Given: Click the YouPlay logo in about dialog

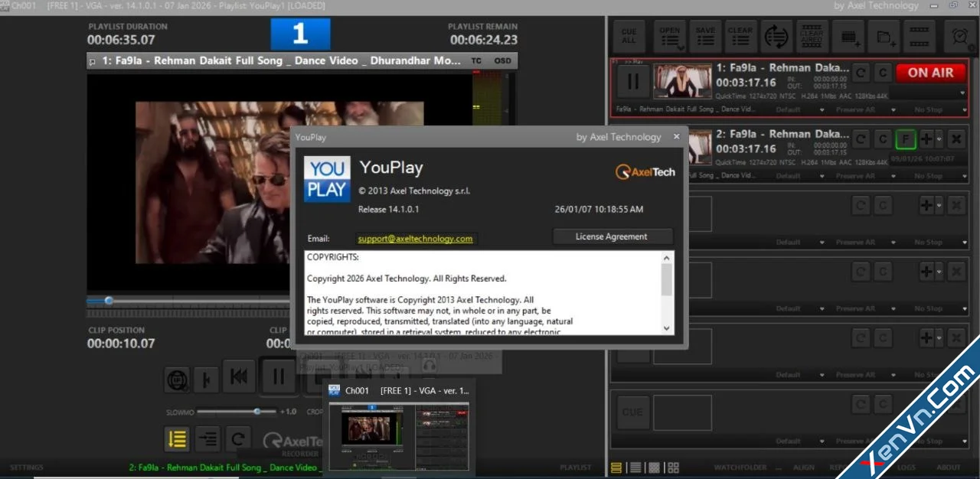Looking at the screenshot, I should 327,179.
